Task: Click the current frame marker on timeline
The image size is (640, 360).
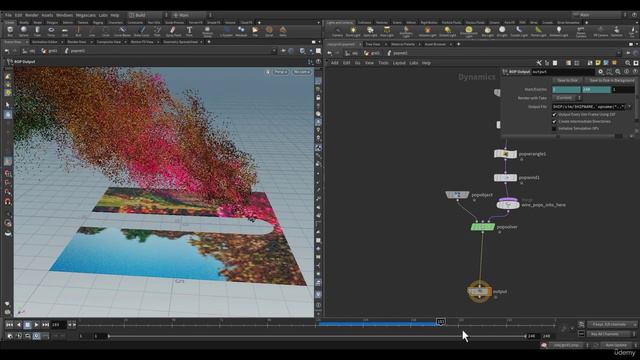Action: tap(440, 322)
